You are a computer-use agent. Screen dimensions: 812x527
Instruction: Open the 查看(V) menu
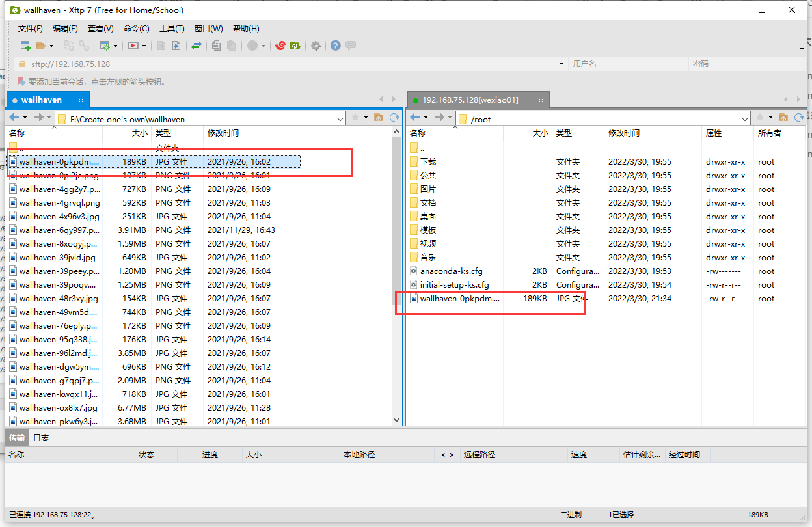pyautogui.click(x=100, y=29)
